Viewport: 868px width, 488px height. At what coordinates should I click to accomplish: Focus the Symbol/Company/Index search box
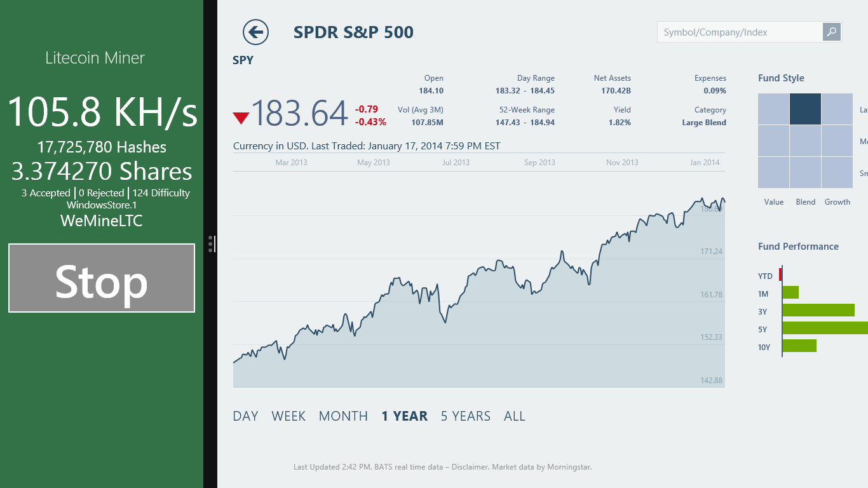pyautogui.click(x=740, y=32)
